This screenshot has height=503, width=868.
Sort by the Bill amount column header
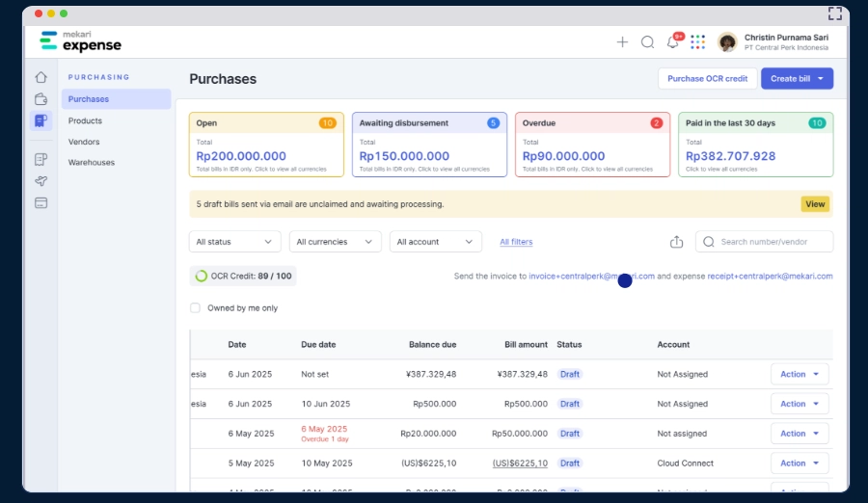pyautogui.click(x=526, y=344)
